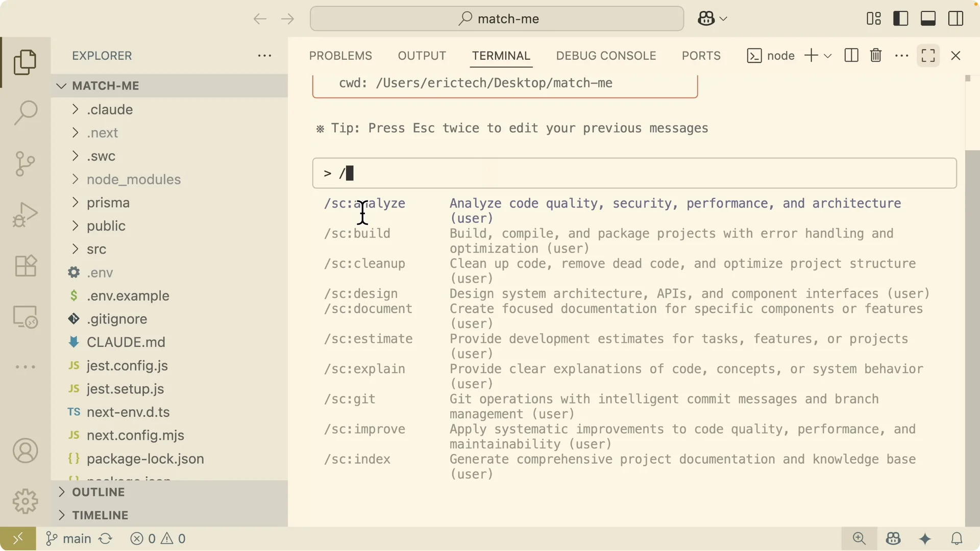Go back in navigation history
The image size is (980, 551).
click(260, 19)
